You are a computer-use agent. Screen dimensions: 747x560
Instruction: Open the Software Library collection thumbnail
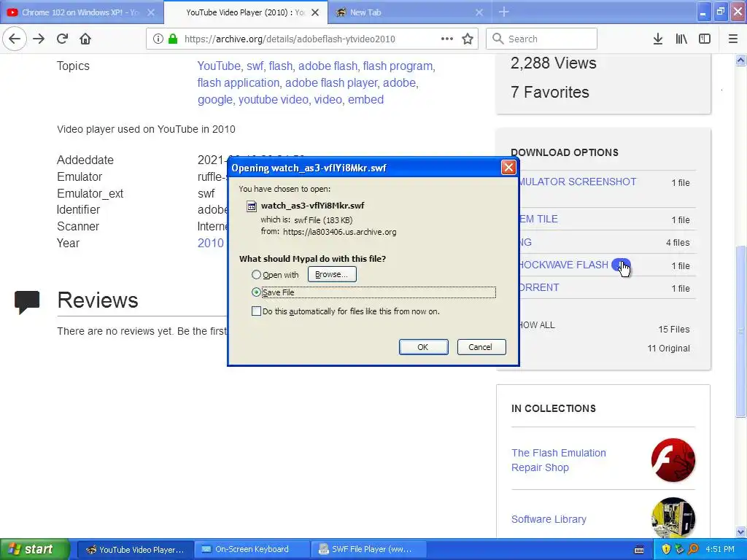click(x=673, y=518)
